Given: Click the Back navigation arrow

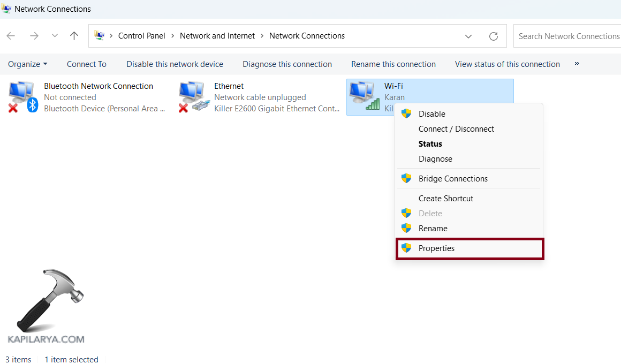Looking at the screenshot, I should [x=11, y=36].
